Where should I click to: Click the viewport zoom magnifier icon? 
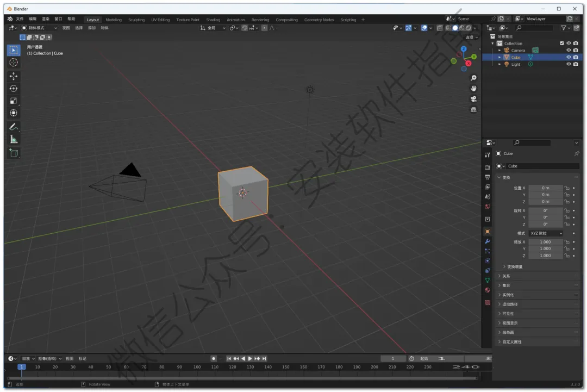[x=473, y=78]
